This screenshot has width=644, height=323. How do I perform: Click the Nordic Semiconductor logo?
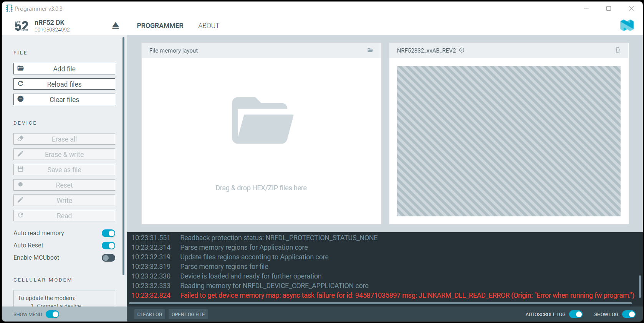point(627,25)
